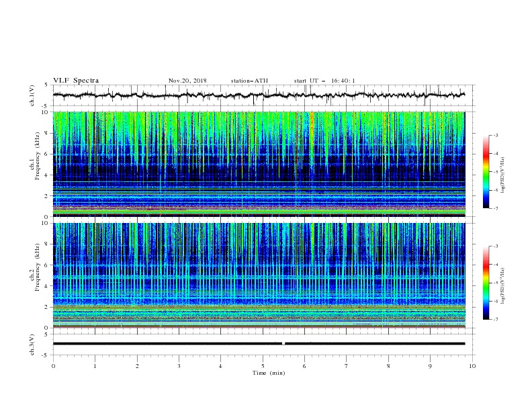
Task: Click the black ch.3 voltage trace bar
Action: click(x=259, y=344)
